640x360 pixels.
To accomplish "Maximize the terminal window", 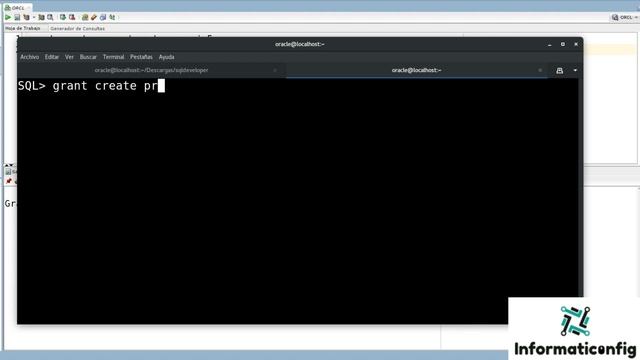I will pyautogui.click(x=563, y=44).
